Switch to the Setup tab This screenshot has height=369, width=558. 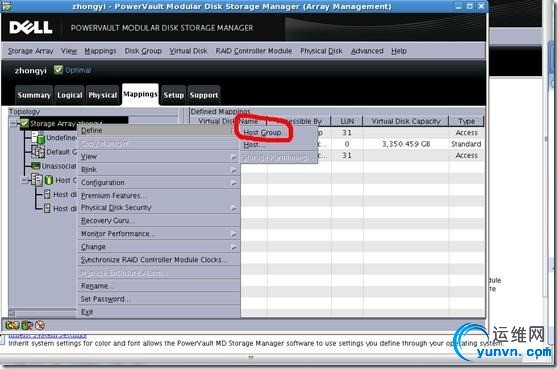(x=173, y=95)
